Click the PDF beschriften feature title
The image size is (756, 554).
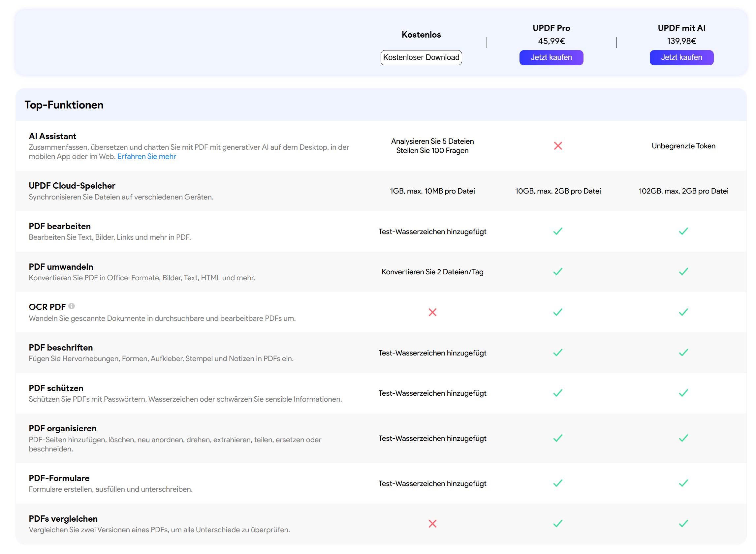pos(61,348)
